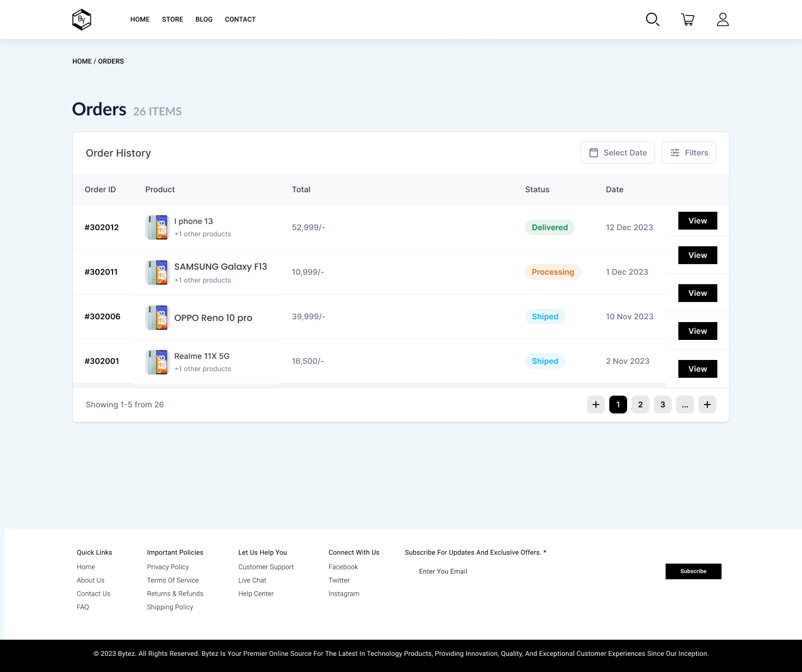Click order ID #302001
Image resolution: width=802 pixels, height=672 pixels.
102,361
